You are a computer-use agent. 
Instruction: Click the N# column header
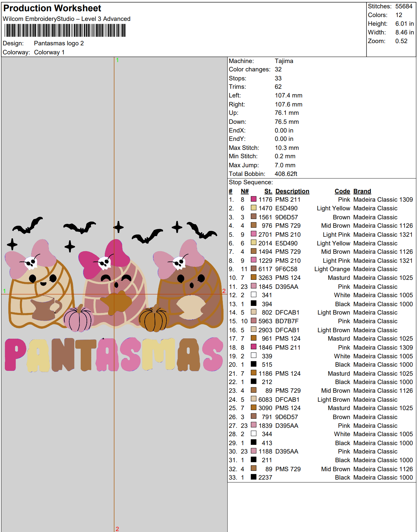pyautogui.click(x=244, y=191)
